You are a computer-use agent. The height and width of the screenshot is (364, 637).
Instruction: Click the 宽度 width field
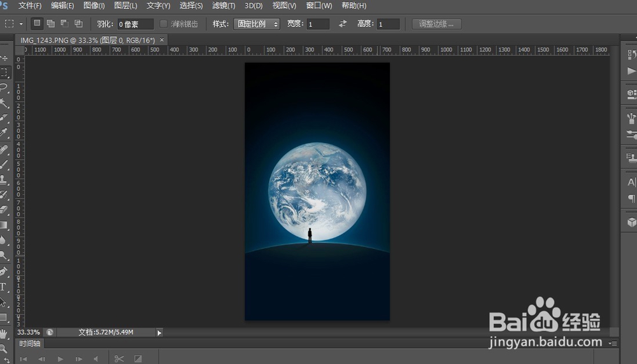coord(318,24)
